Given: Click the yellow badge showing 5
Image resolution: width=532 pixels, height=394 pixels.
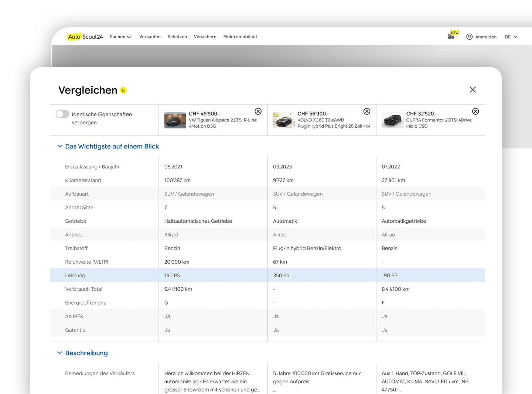Looking at the screenshot, I should point(123,90).
